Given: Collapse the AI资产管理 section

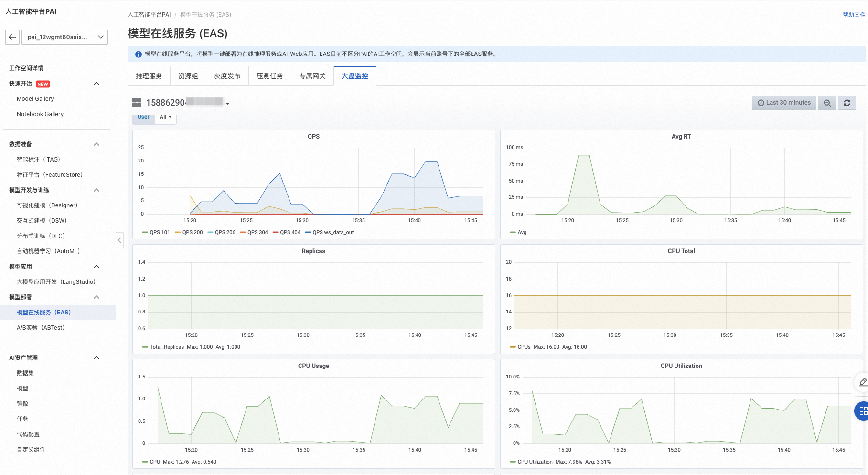Looking at the screenshot, I should [x=96, y=358].
